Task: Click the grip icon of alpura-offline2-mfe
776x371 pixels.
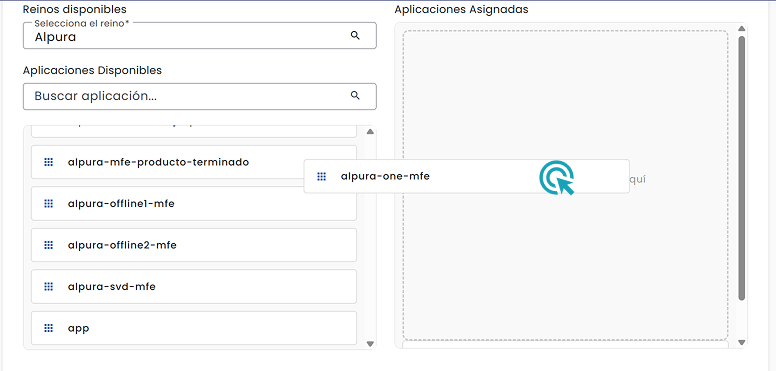Action: [x=48, y=245]
